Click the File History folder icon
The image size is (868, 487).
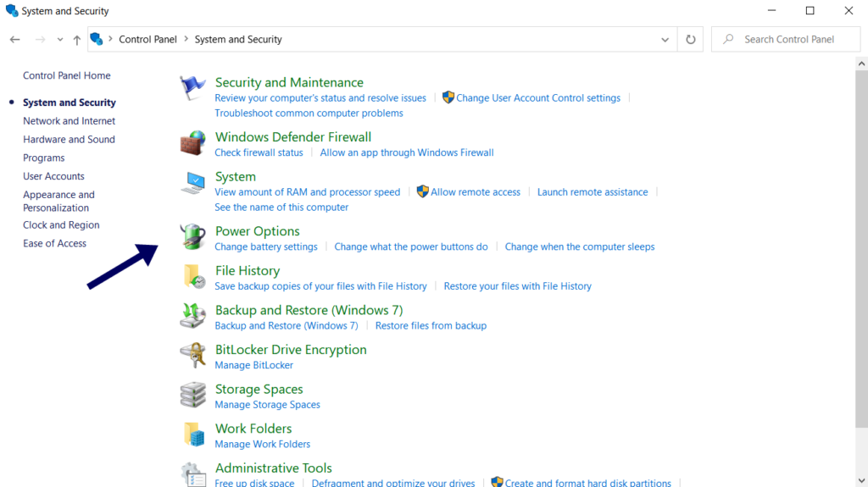pos(194,276)
